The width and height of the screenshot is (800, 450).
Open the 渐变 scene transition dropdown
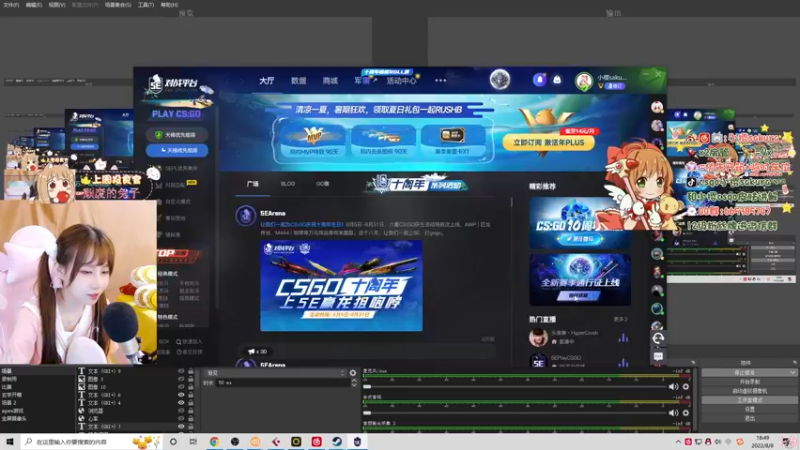pyautogui.click(x=275, y=373)
